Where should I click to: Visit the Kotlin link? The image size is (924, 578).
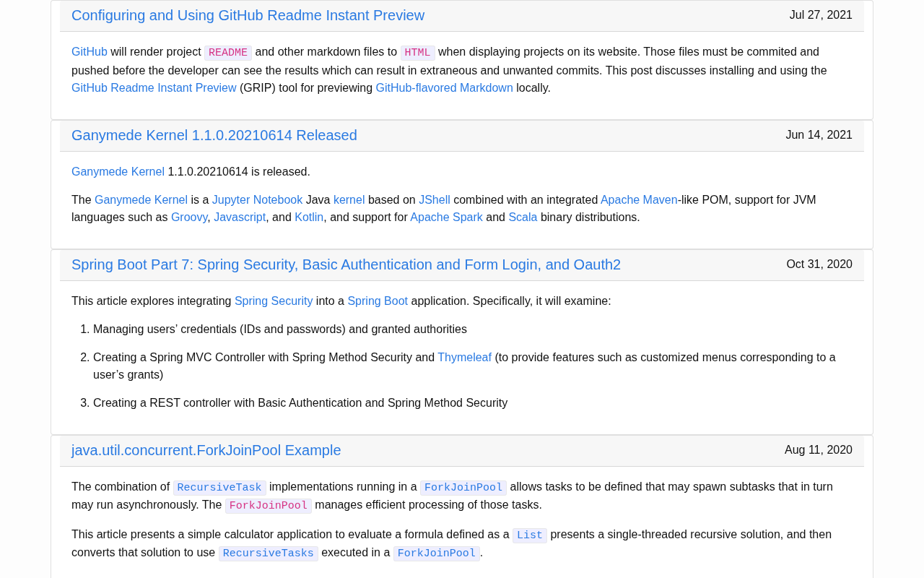point(309,217)
